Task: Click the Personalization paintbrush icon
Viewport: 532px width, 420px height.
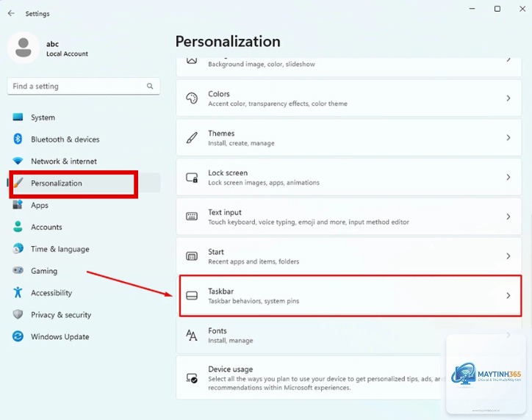Action: 18,183
